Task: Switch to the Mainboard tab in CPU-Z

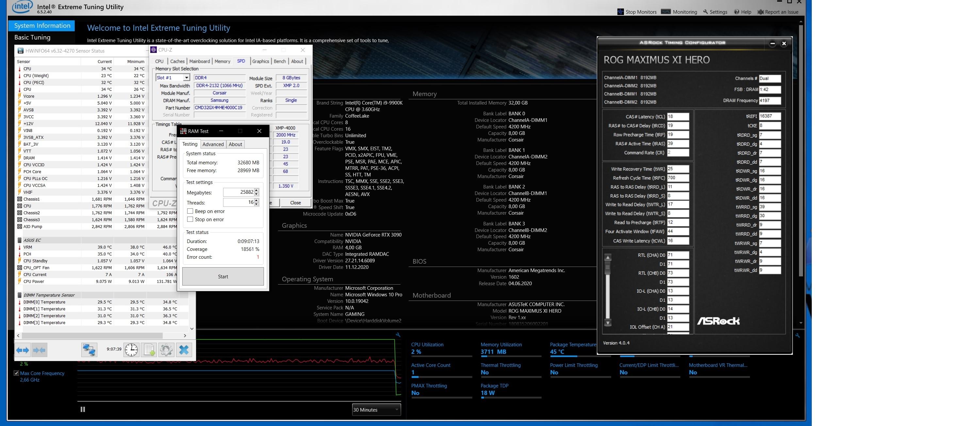Action: (x=199, y=61)
